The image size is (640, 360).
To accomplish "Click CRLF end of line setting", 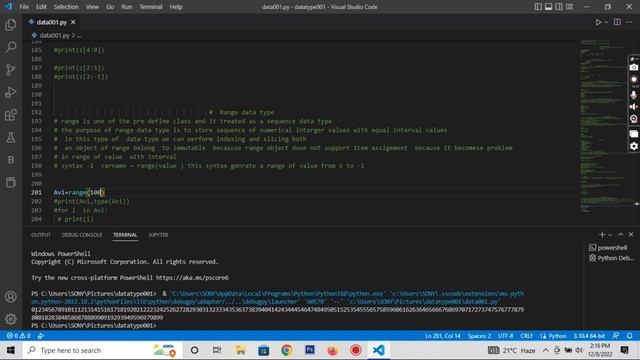I will point(527,336).
